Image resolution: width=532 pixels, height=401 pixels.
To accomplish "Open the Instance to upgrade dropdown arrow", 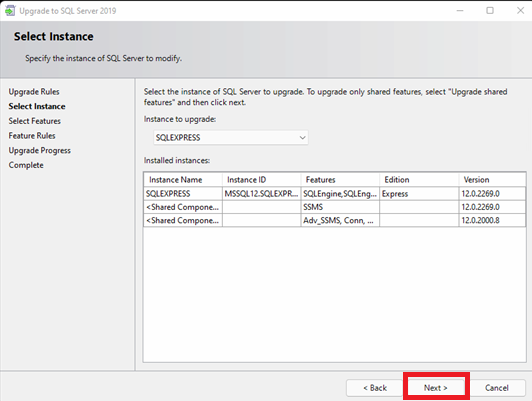I will click(302, 138).
